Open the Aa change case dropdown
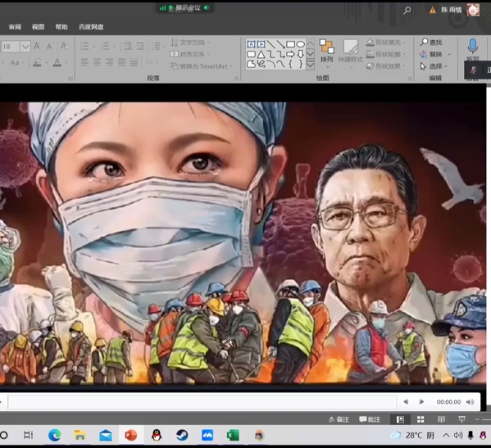 tap(16, 62)
